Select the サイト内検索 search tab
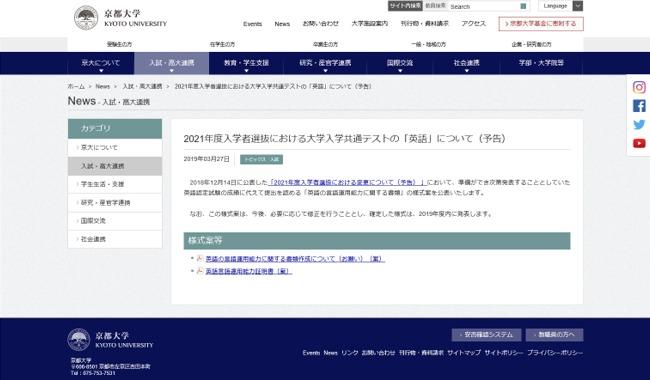 pos(405,6)
